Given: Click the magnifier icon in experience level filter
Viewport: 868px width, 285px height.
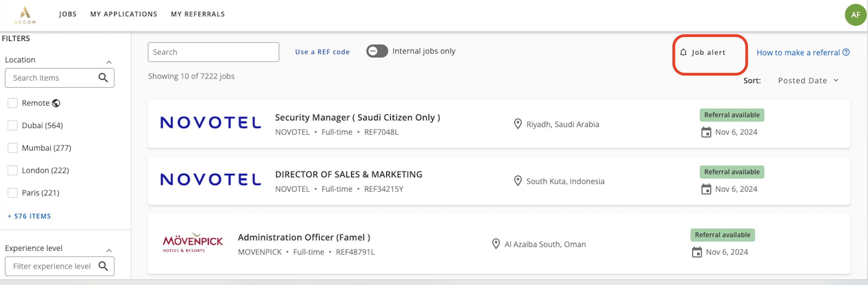Looking at the screenshot, I should [x=103, y=266].
